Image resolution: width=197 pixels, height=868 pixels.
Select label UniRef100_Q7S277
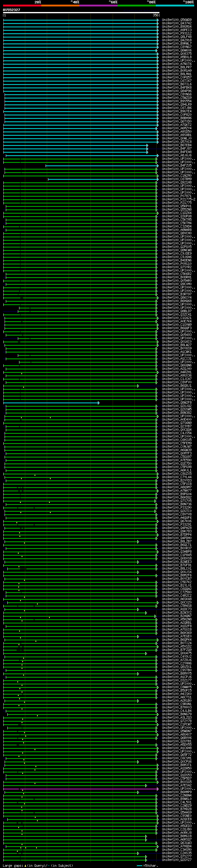176,856
